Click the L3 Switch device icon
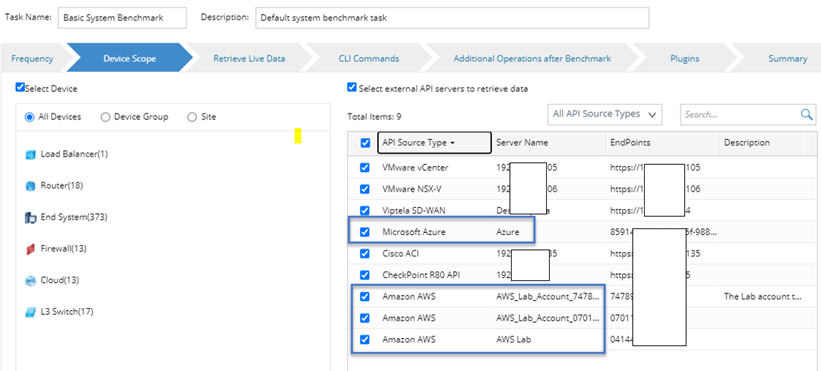The image size is (821, 371). (30, 312)
